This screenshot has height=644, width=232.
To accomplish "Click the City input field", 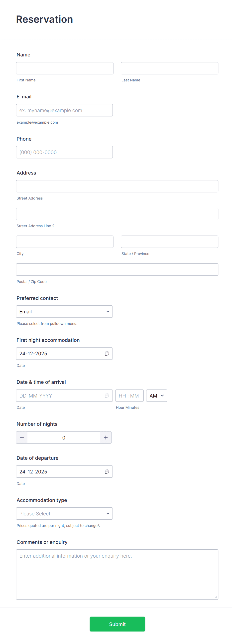I will point(65,242).
